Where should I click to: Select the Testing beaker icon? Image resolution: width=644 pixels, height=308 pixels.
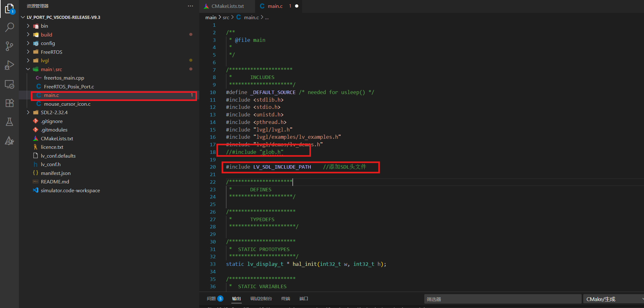click(x=9, y=122)
